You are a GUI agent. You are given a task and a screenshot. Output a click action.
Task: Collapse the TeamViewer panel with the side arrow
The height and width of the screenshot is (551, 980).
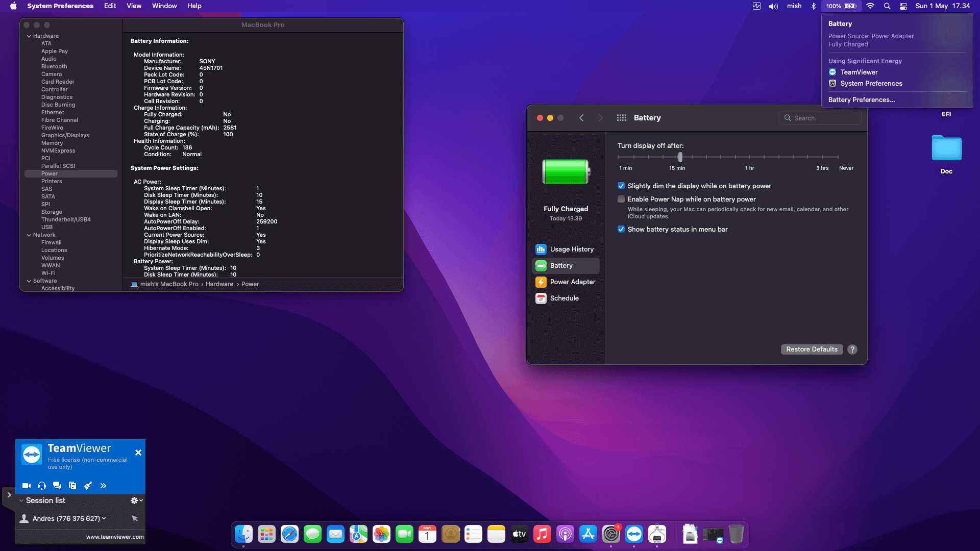(9, 495)
